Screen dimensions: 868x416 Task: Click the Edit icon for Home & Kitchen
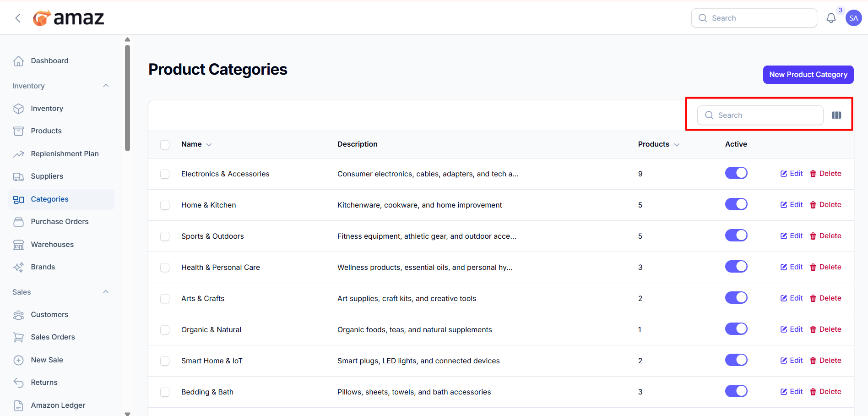coord(784,205)
